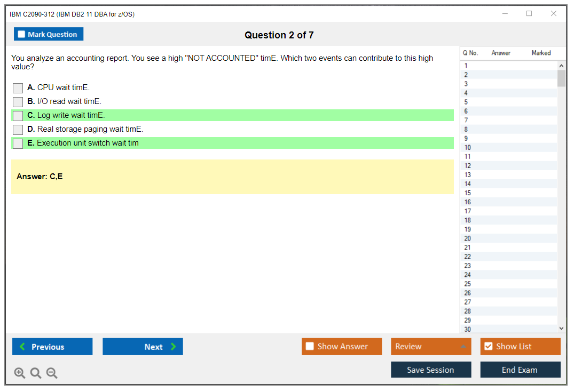Viewport: 574px width, 392px height.
Task: Click Save Session button
Action: point(431,370)
